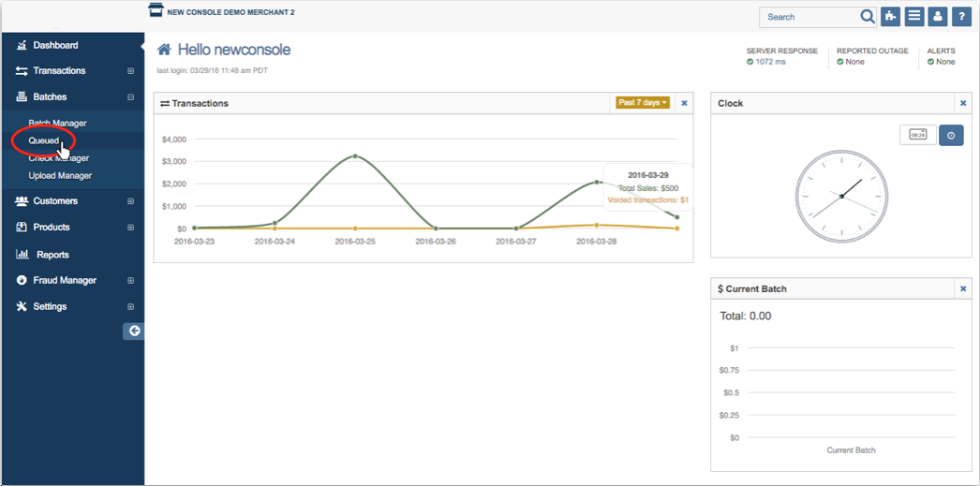980x486 pixels.
Task: Go to the Reports menu item
Action: [52, 255]
